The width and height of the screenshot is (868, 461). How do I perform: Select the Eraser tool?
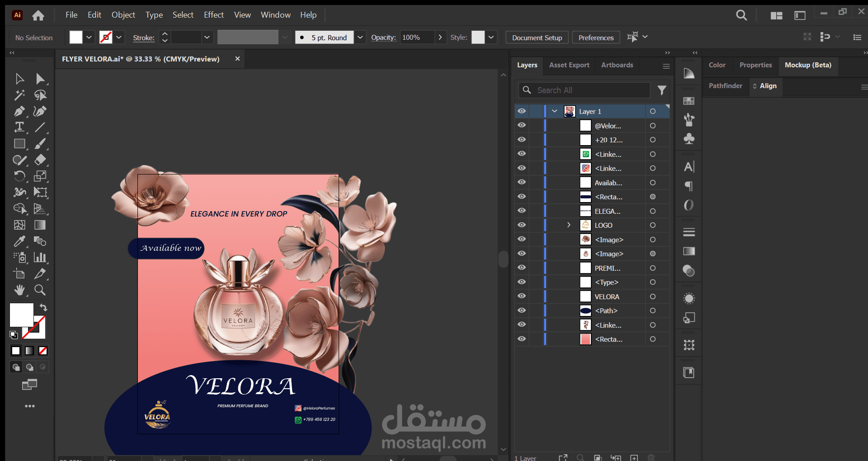point(40,160)
